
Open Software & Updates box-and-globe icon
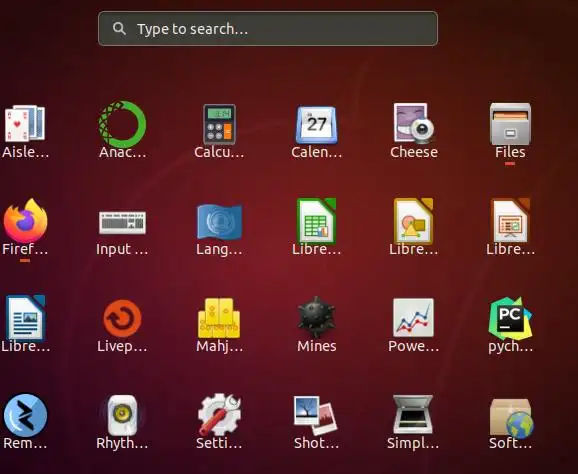click(x=511, y=418)
